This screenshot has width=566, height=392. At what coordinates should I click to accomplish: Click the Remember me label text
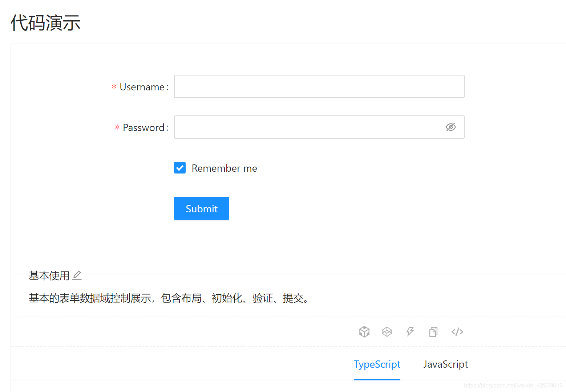pos(225,168)
